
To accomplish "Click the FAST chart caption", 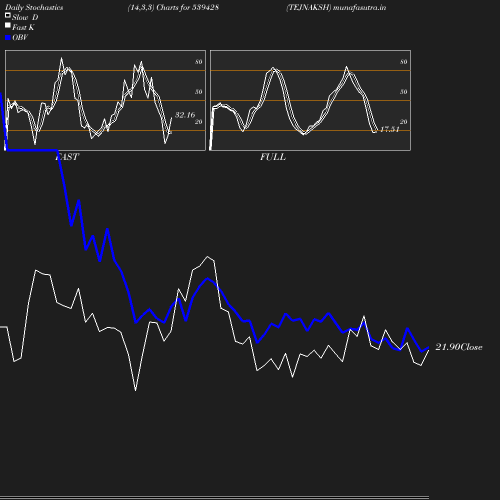I will [x=67, y=157].
